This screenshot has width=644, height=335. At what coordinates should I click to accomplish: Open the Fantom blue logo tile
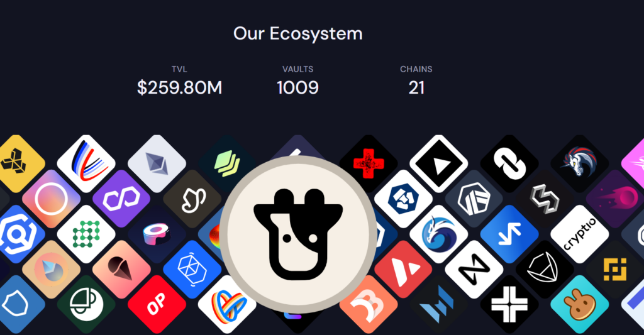pyautogui.click(x=192, y=269)
